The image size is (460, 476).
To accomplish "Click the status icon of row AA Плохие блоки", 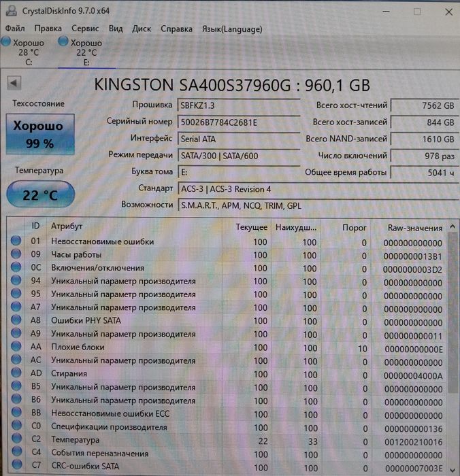I will 16,346.
